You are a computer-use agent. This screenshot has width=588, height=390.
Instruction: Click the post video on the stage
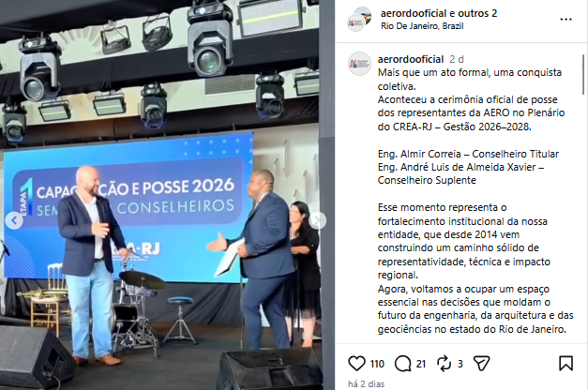coord(159,195)
